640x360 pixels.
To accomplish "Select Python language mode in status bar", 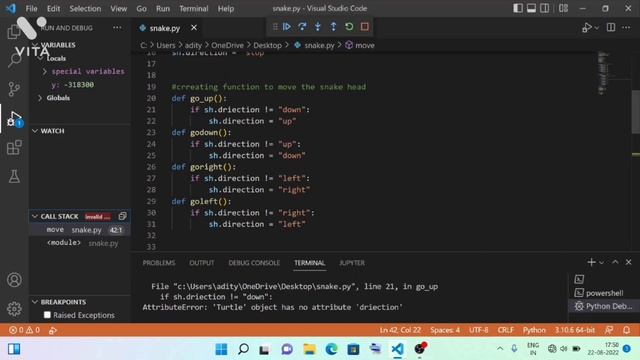I will pos(534,330).
